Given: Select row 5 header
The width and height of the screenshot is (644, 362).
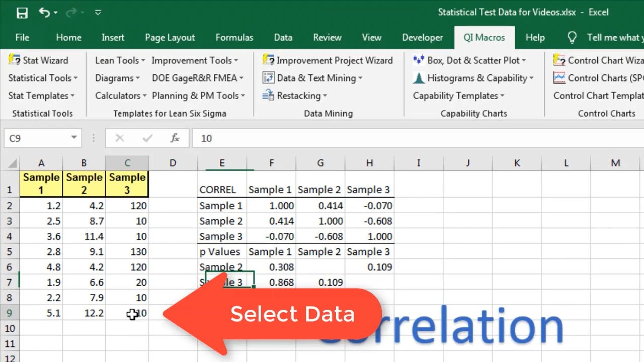Looking at the screenshot, I should click(10, 252).
